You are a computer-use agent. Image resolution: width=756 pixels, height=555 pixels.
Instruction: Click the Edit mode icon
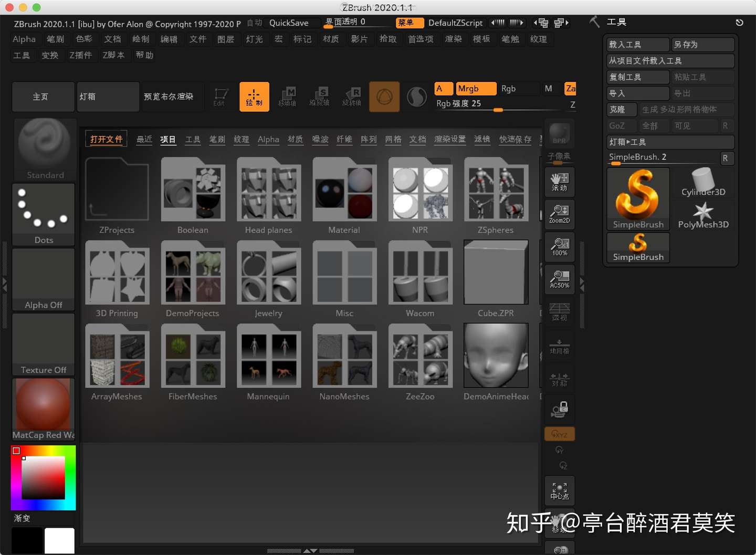(221, 97)
